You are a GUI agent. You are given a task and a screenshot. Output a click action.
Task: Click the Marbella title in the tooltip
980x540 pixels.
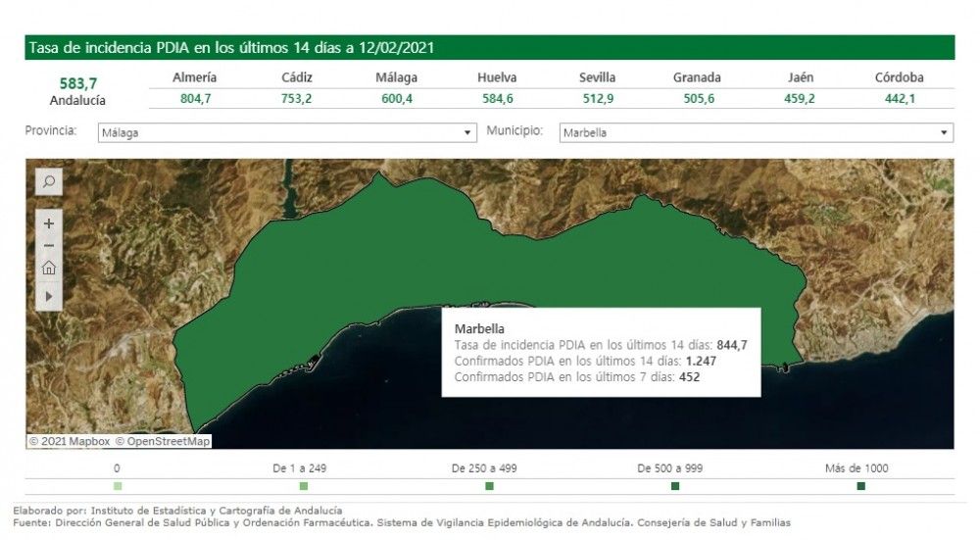point(479,328)
